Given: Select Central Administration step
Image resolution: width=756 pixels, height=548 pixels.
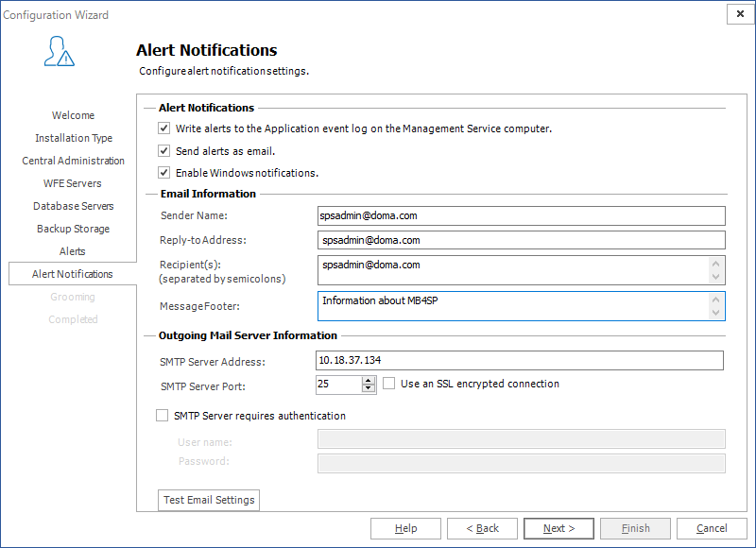Looking at the screenshot, I should (x=74, y=161).
